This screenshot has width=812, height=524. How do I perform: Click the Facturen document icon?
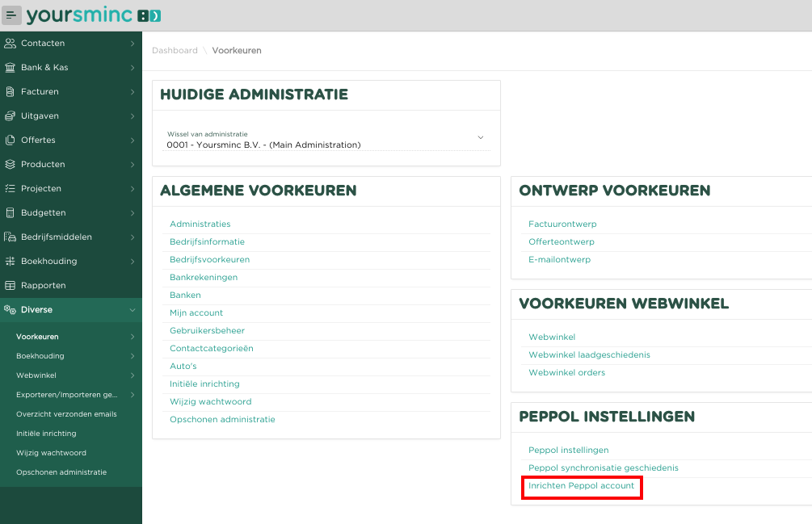(x=11, y=91)
